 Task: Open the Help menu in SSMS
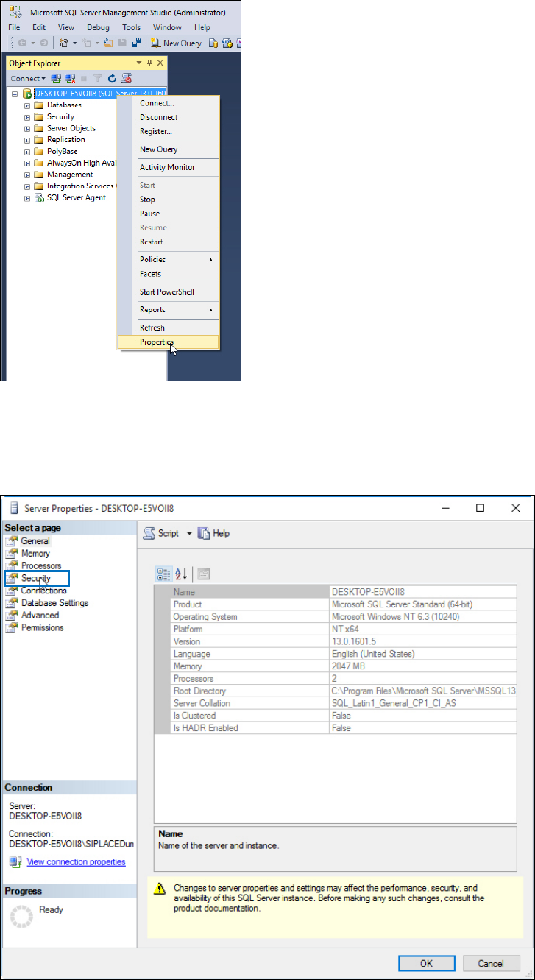tap(202, 27)
